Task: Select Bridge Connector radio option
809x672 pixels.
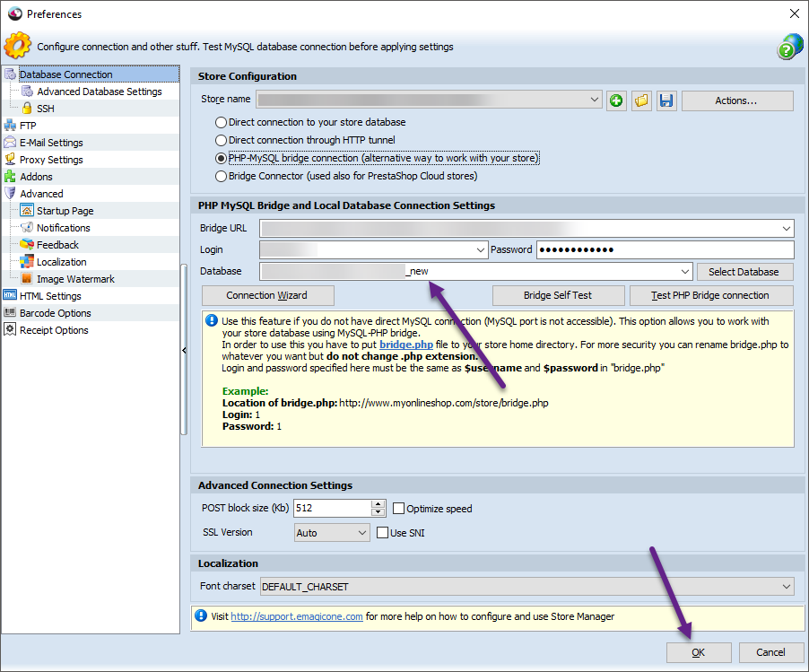Action: click(x=221, y=176)
